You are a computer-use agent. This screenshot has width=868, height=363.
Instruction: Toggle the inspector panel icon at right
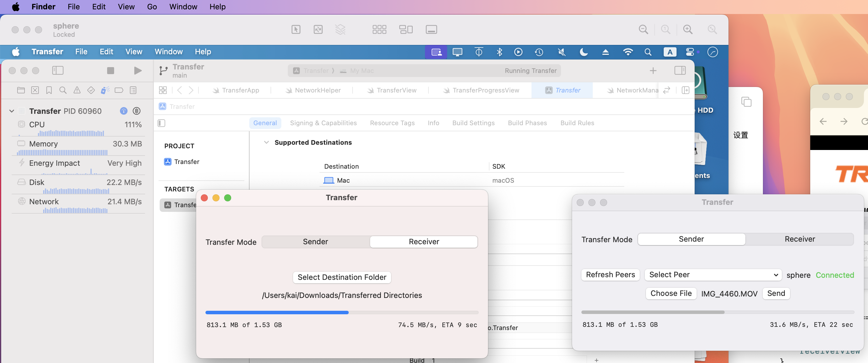point(680,70)
